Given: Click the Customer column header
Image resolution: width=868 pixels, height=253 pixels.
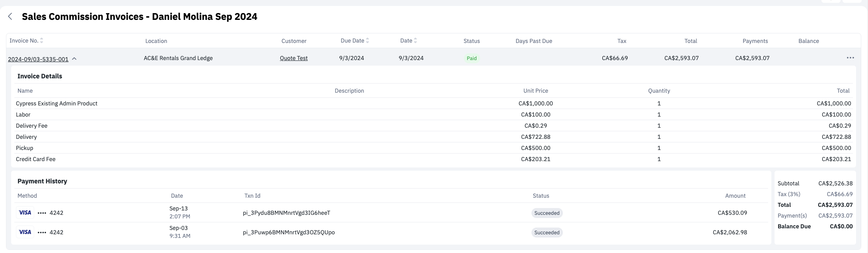Looking at the screenshot, I should [294, 41].
